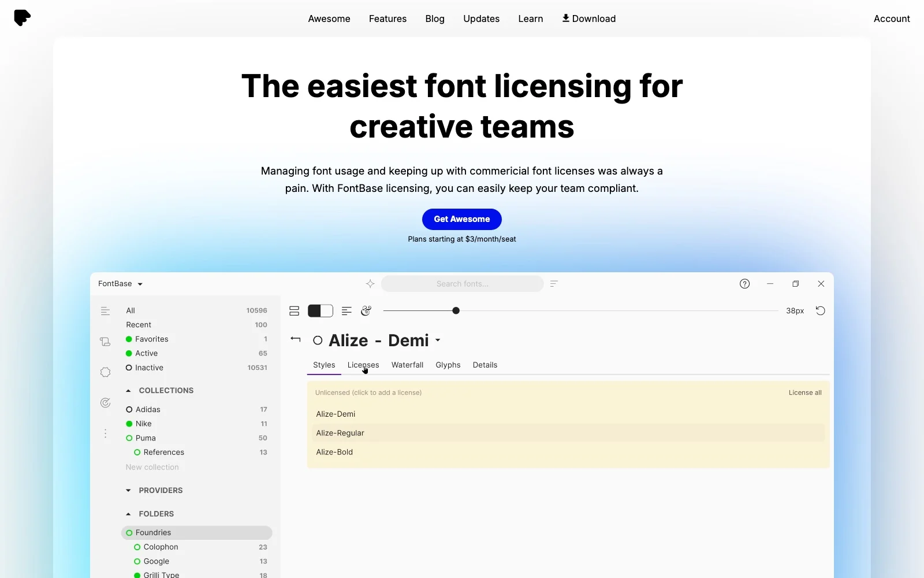Go to Features in the top navigation
Viewport: 924px width, 578px height.
coord(388,18)
